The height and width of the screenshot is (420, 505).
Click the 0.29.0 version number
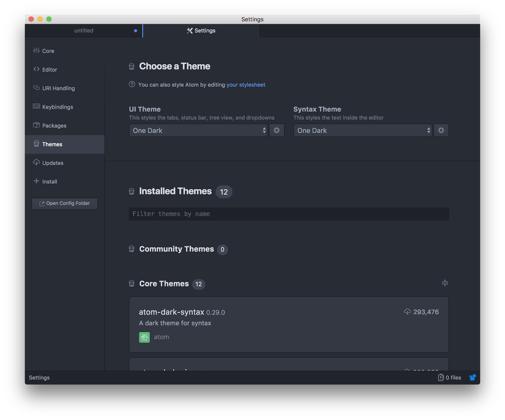coord(216,312)
